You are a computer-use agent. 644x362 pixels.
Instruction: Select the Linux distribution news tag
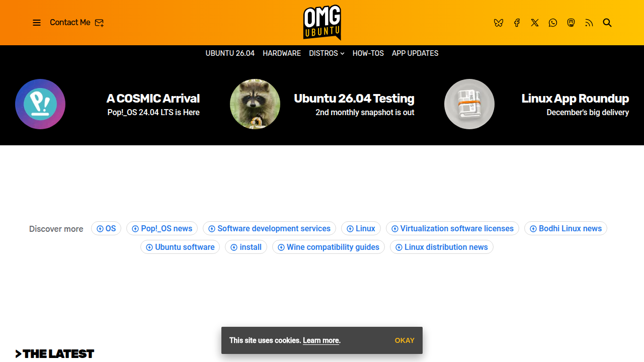coord(441,247)
